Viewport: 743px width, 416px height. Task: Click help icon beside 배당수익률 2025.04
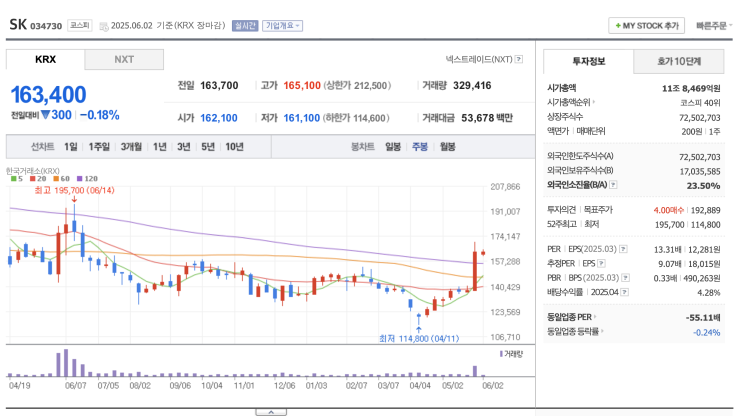[x=625, y=292]
